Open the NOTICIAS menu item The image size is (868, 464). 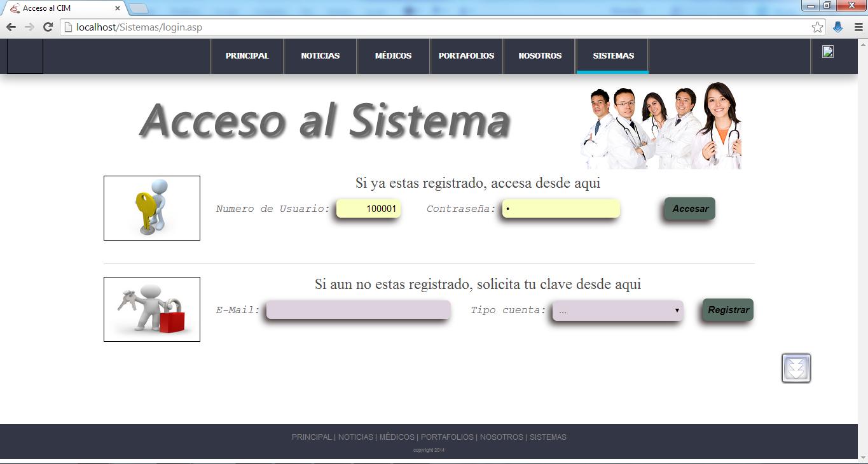click(x=320, y=56)
